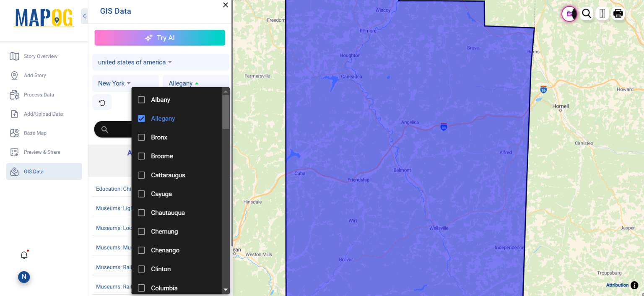Open the map print tool
Screen dimensions: 644x296
tap(618, 13)
